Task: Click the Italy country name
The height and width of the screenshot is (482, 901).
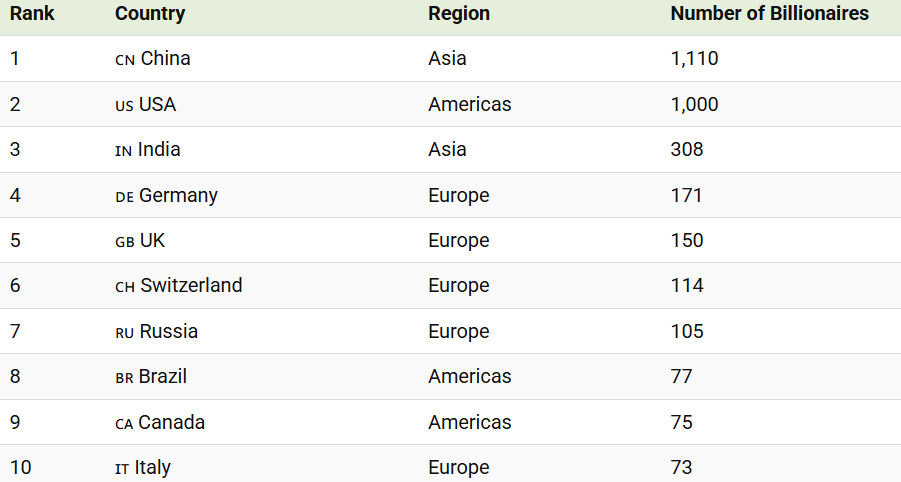Action: 152,467
